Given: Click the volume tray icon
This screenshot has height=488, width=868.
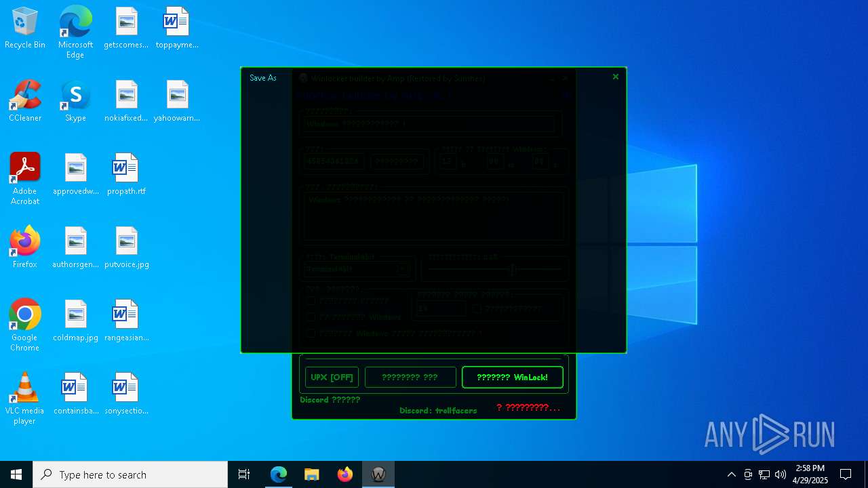Looking at the screenshot, I should tap(781, 474).
